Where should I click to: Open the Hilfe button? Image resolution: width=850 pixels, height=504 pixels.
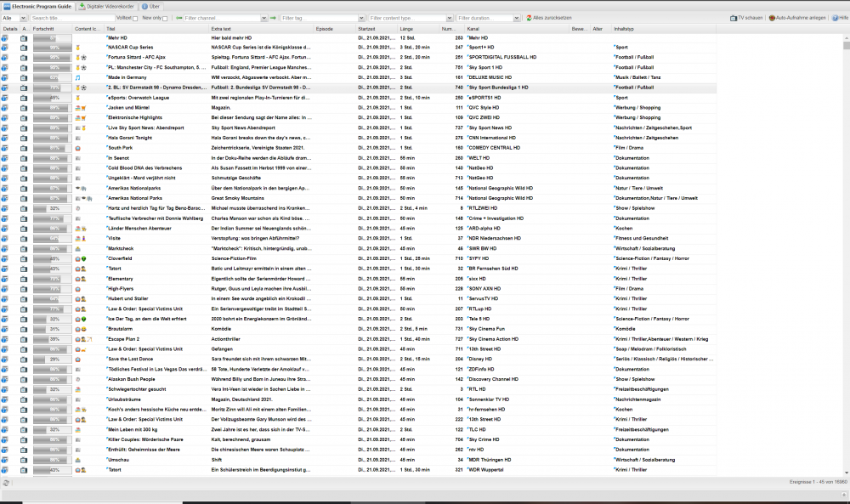coord(841,18)
